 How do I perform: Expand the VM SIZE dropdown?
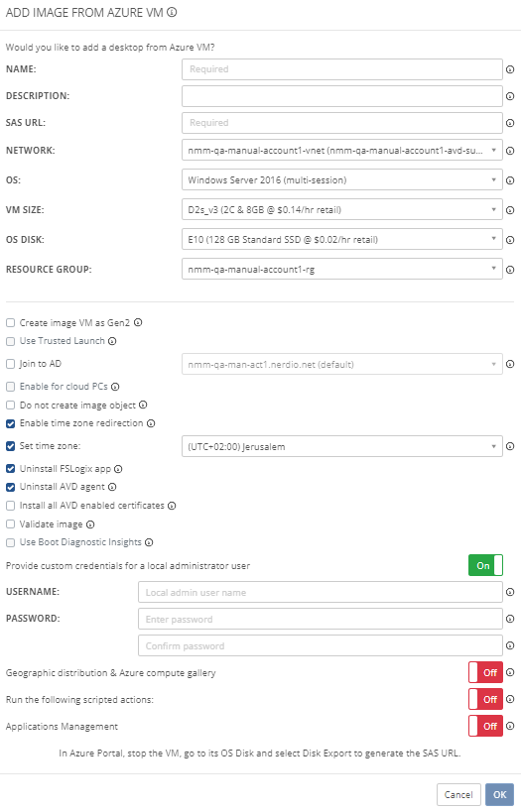click(342, 210)
